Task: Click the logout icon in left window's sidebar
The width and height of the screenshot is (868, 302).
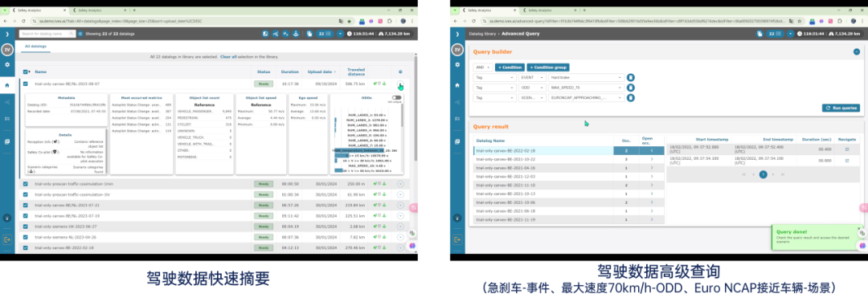Action: tap(7, 239)
